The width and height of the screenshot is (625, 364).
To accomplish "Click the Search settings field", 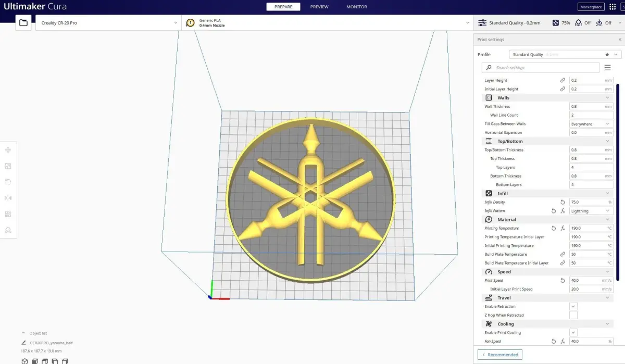I will [541, 68].
